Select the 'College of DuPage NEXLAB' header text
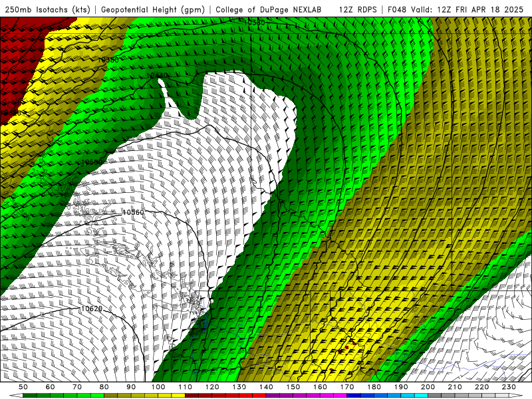The width and height of the screenshot is (532, 399). (268, 9)
